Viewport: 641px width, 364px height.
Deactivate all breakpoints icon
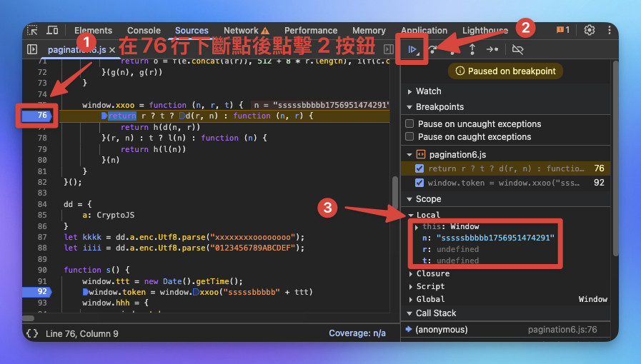tap(517, 49)
